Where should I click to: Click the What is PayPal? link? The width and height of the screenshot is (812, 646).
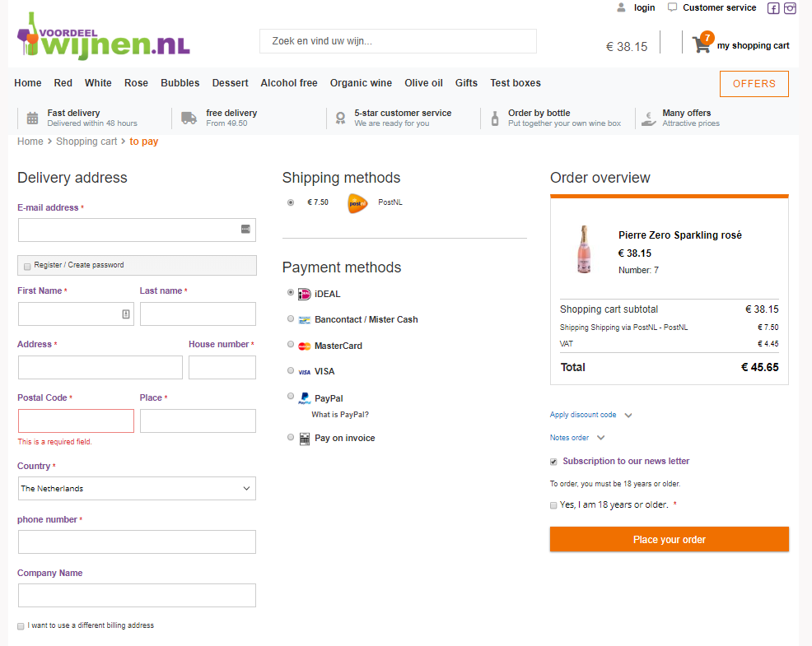340,415
